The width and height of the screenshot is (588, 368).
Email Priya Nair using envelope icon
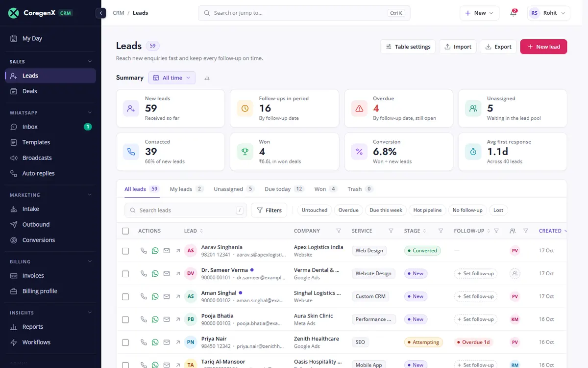click(x=167, y=342)
